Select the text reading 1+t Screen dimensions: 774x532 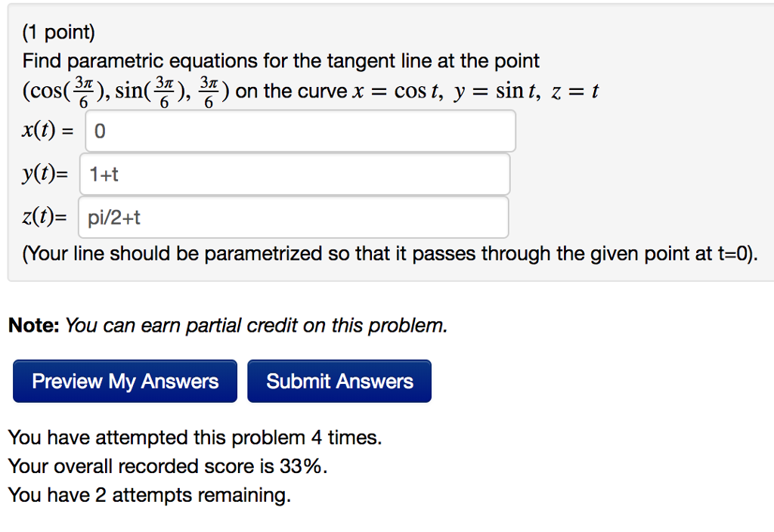pyautogui.click(x=105, y=173)
